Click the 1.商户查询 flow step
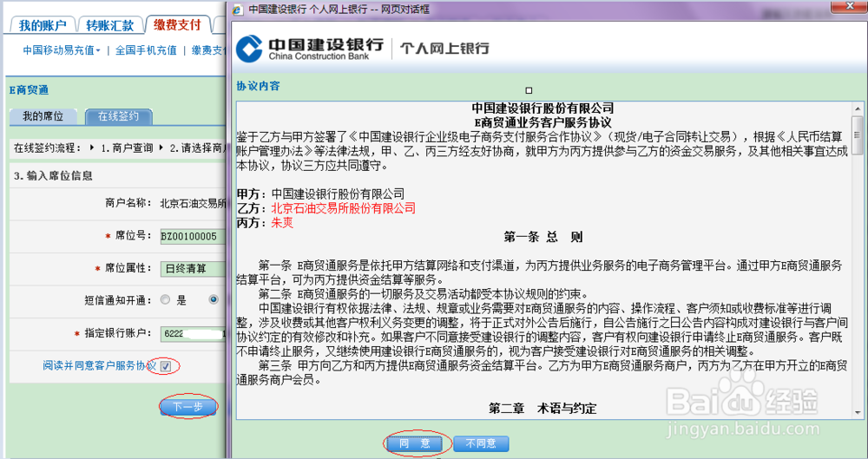The image size is (868, 459). pyautogui.click(x=126, y=148)
